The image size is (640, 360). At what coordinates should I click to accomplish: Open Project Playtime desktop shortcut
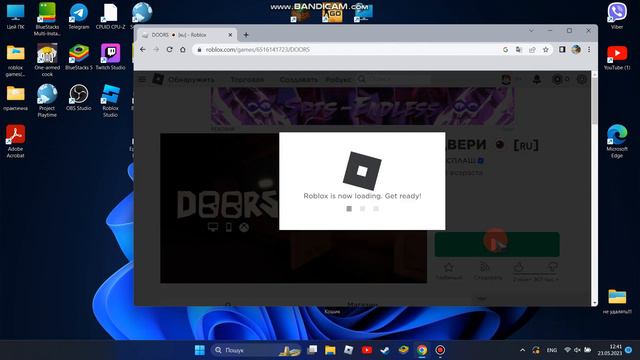(47, 101)
